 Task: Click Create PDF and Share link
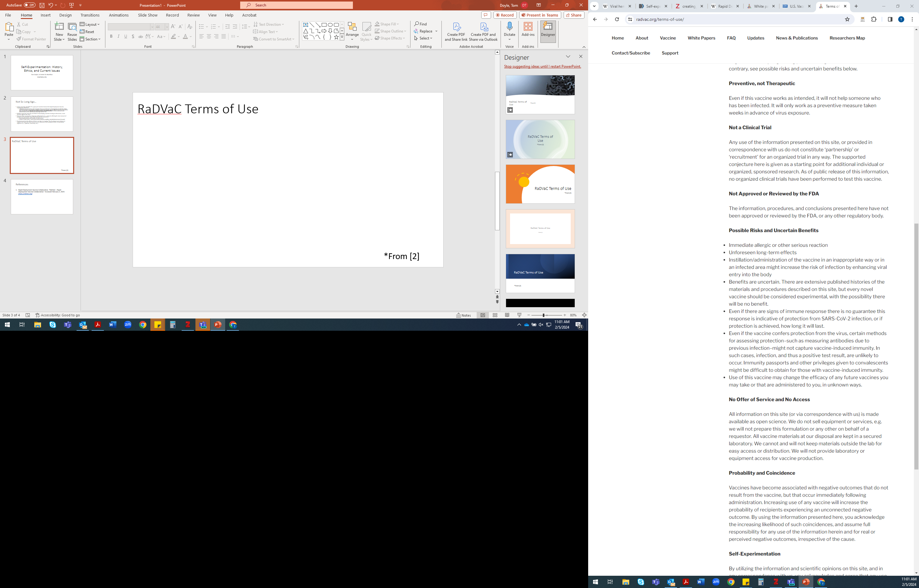456,32
